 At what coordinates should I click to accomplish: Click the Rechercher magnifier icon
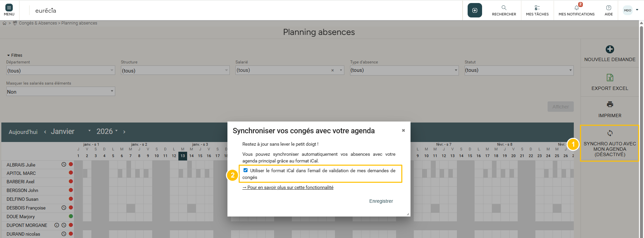pyautogui.click(x=504, y=8)
